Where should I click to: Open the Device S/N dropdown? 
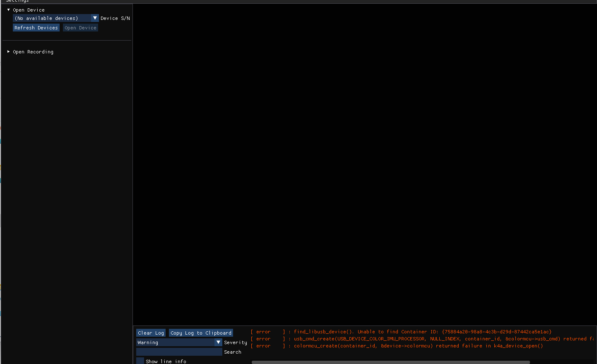click(55, 18)
